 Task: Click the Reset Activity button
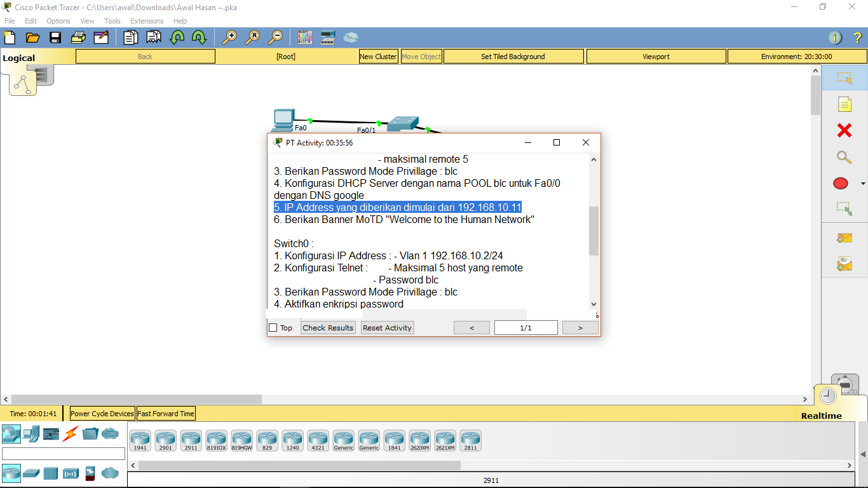click(388, 328)
